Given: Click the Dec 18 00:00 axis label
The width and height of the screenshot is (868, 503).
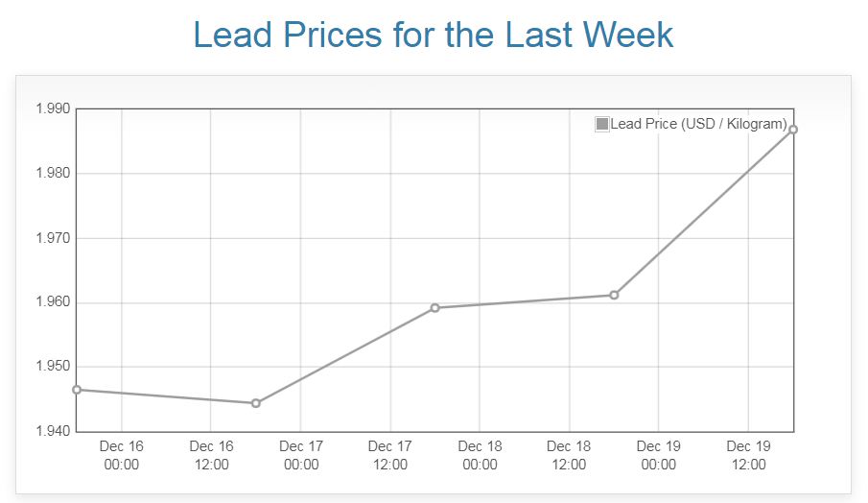Looking at the screenshot, I should coord(480,455).
